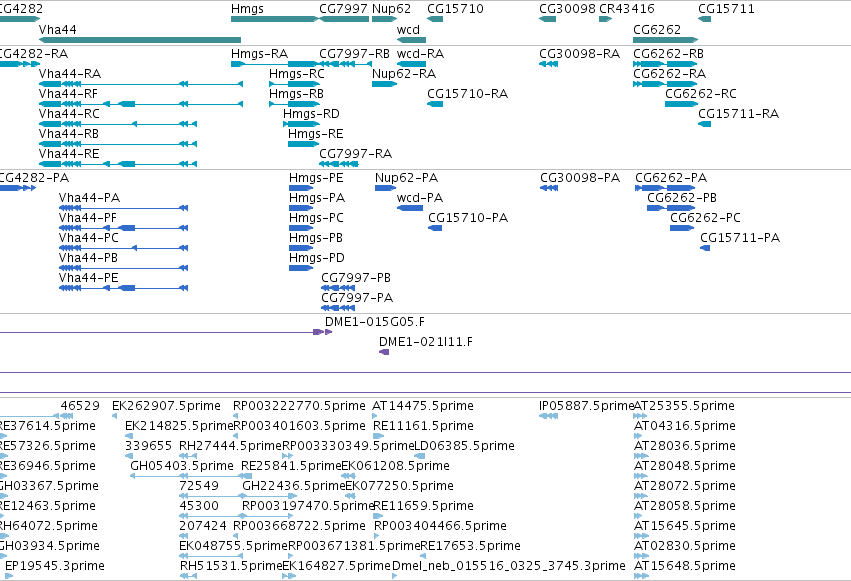Image resolution: width=851 pixels, height=581 pixels.
Task: Click the CR43416 gene feature
Action: (x=606, y=19)
